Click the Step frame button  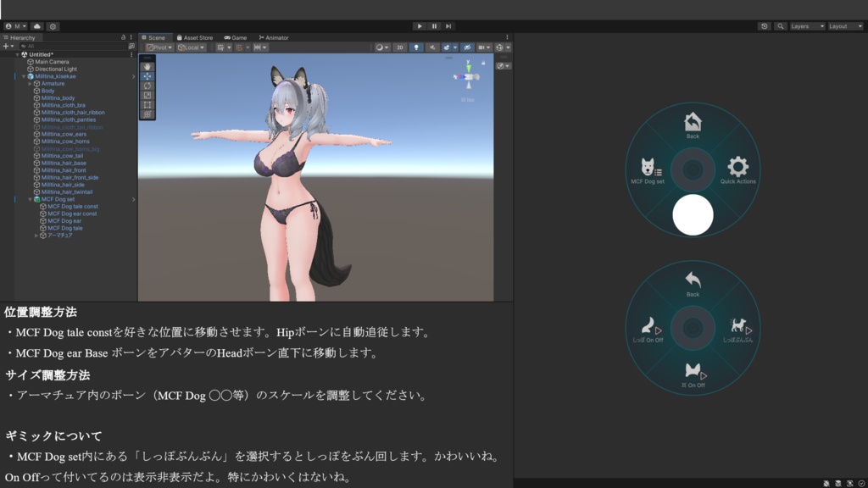[448, 26]
